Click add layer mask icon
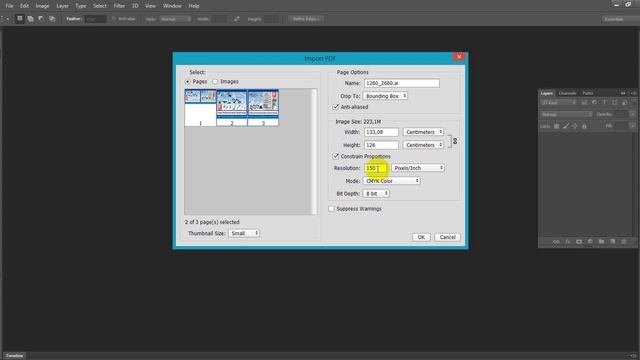This screenshot has width=640, height=360. (x=579, y=242)
